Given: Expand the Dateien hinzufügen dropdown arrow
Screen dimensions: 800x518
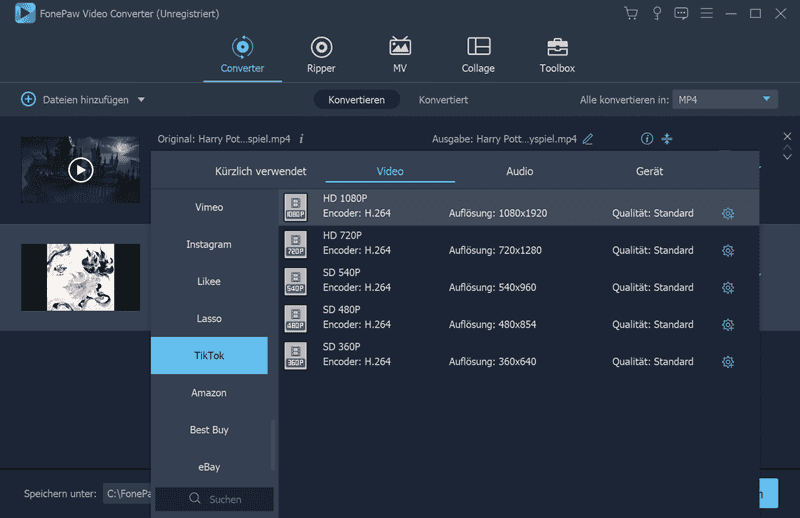Looking at the screenshot, I should (141, 100).
